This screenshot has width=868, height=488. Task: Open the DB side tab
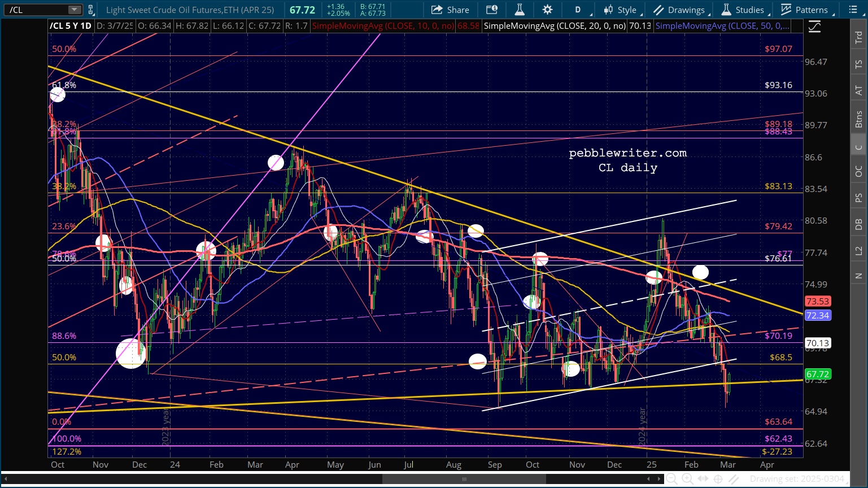tap(858, 224)
